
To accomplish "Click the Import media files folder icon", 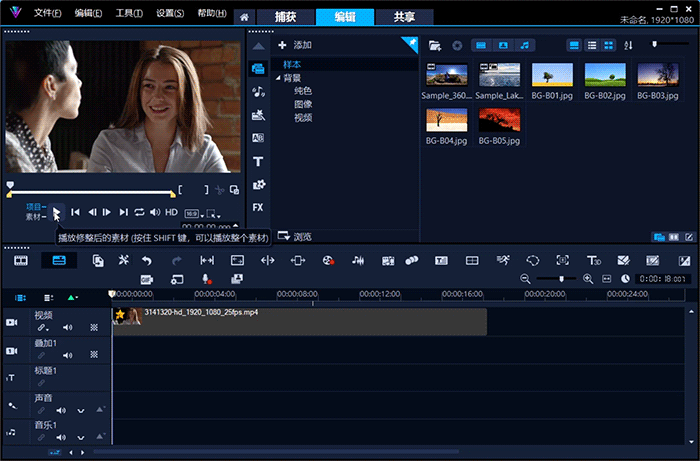I will 435,45.
